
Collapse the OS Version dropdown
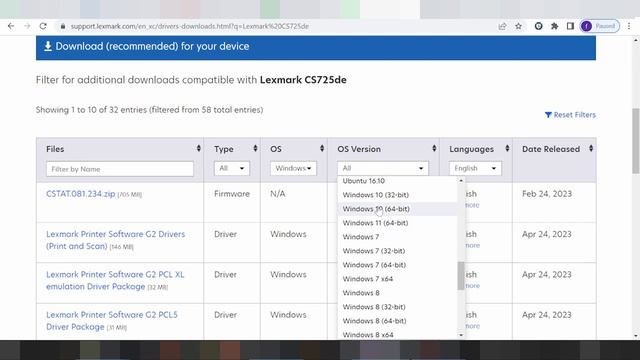(382, 168)
